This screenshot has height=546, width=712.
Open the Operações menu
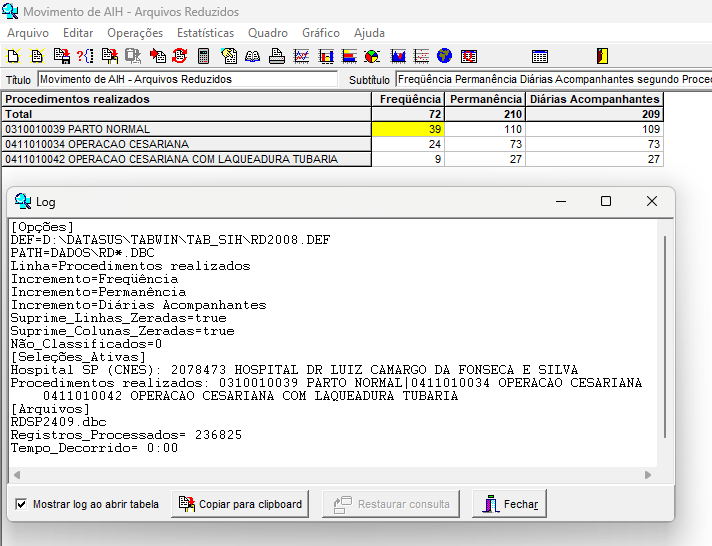(x=135, y=33)
